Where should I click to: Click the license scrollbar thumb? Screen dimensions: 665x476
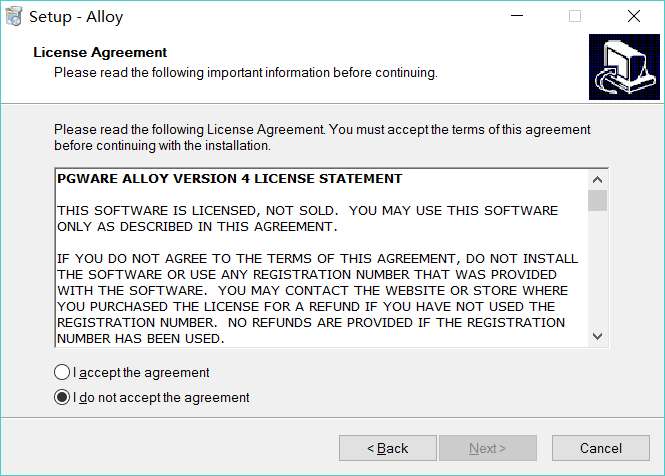pos(597,200)
